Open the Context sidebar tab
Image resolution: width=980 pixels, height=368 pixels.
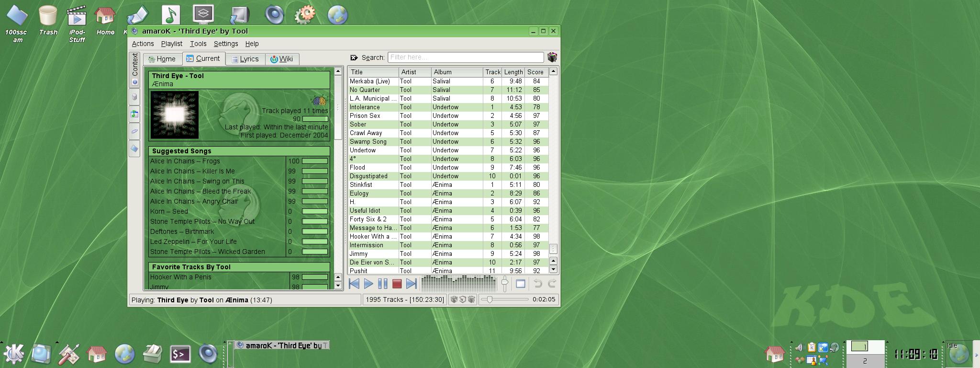134,70
